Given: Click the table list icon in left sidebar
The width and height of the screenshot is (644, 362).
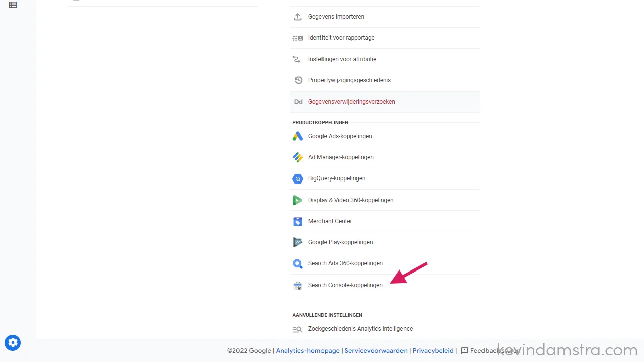Looking at the screenshot, I should (13, 5).
